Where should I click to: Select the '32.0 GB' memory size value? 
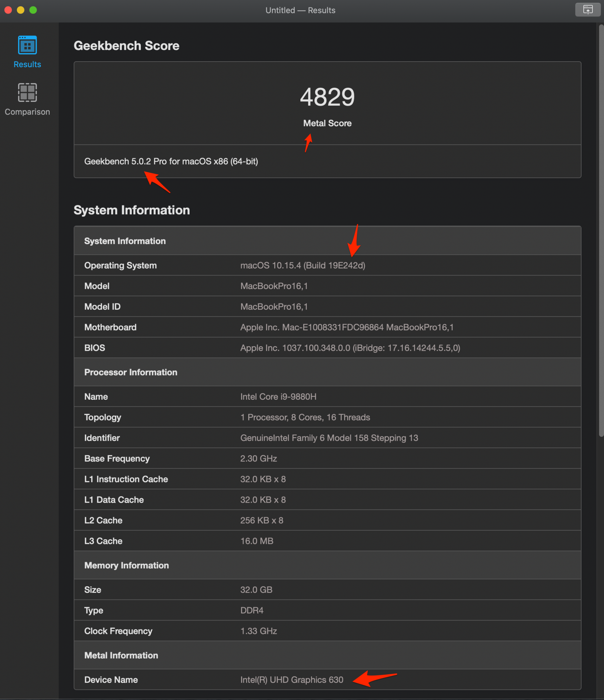click(x=256, y=590)
